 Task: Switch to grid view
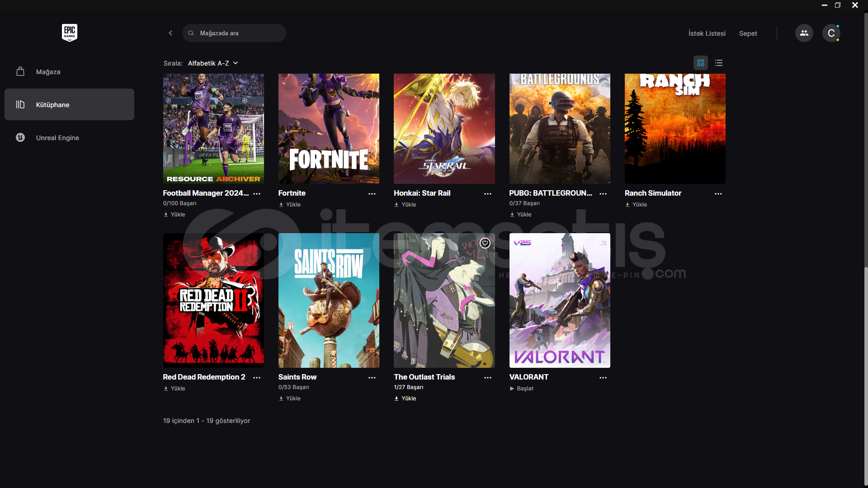click(701, 63)
